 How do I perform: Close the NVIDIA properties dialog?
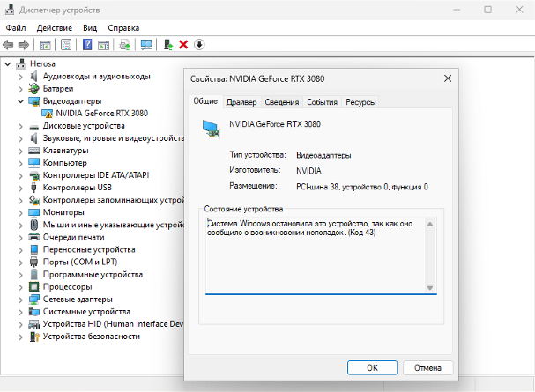click(448, 78)
